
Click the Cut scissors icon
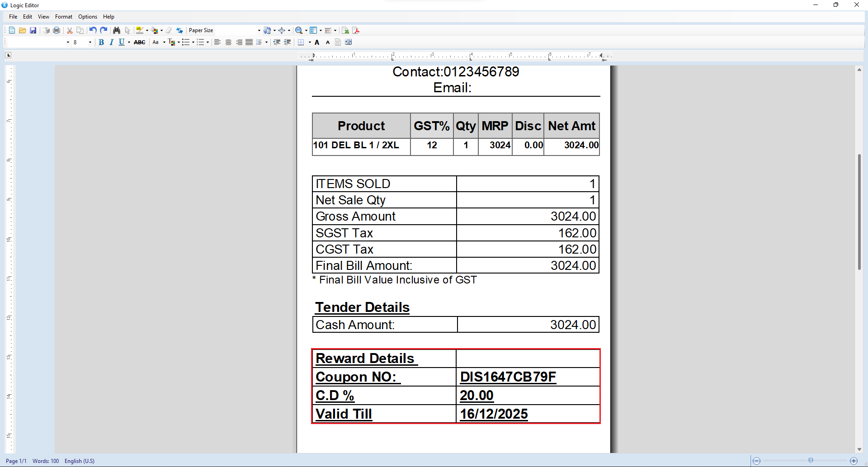[70, 30]
